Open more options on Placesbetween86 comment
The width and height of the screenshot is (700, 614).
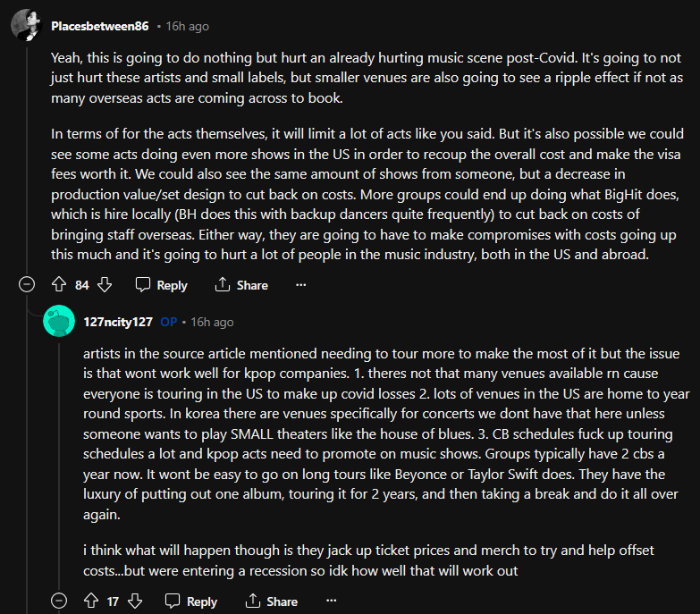click(x=300, y=284)
